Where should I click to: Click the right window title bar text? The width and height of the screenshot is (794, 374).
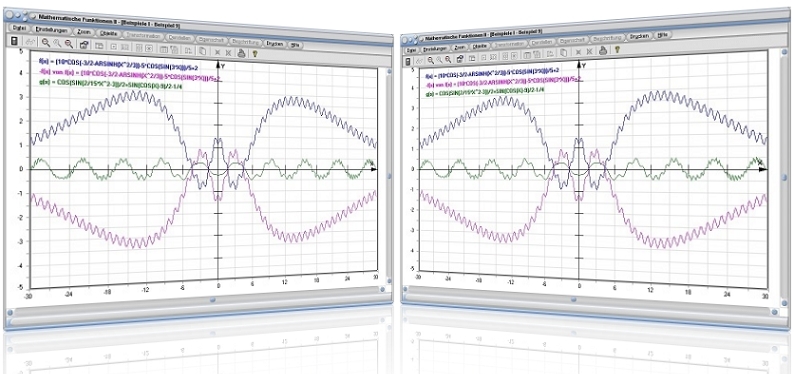484,34
